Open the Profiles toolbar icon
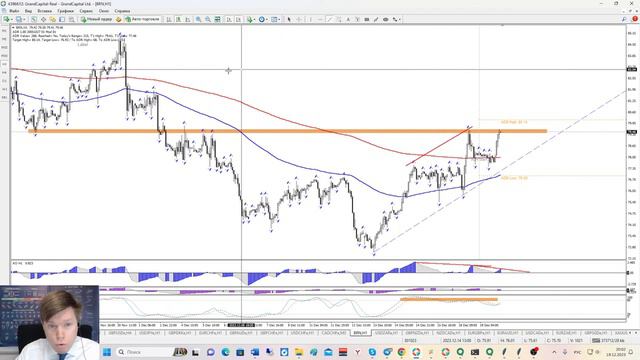 pyautogui.click(x=19, y=19)
